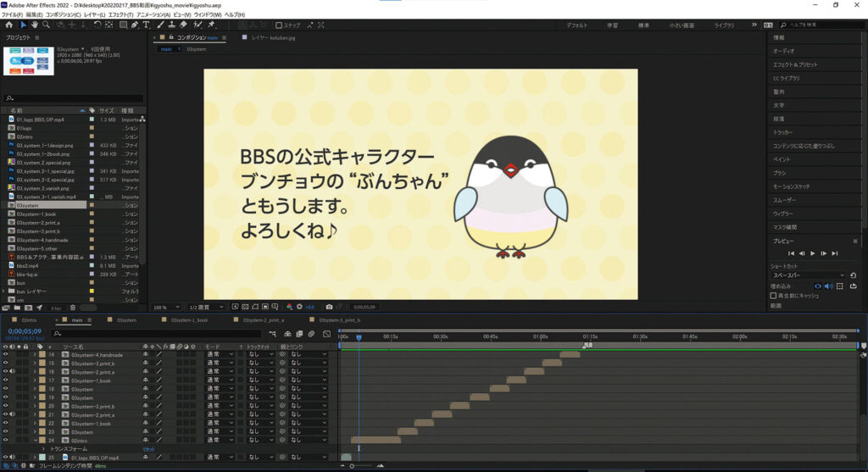Open the 文字 panel
This screenshot has width=868, height=472.
[778, 105]
